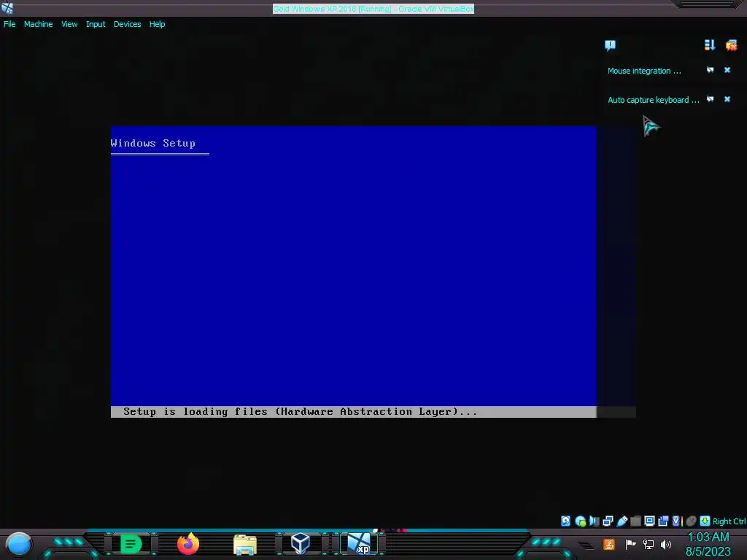Image resolution: width=747 pixels, height=560 pixels.
Task: Click the CPU virtualization status icon
Action: click(677, 521)
